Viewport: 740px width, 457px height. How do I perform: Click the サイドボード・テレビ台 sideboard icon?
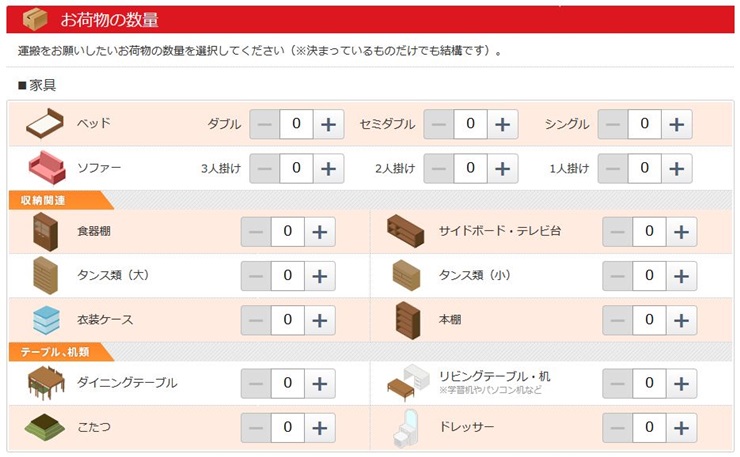pos(405,231)
